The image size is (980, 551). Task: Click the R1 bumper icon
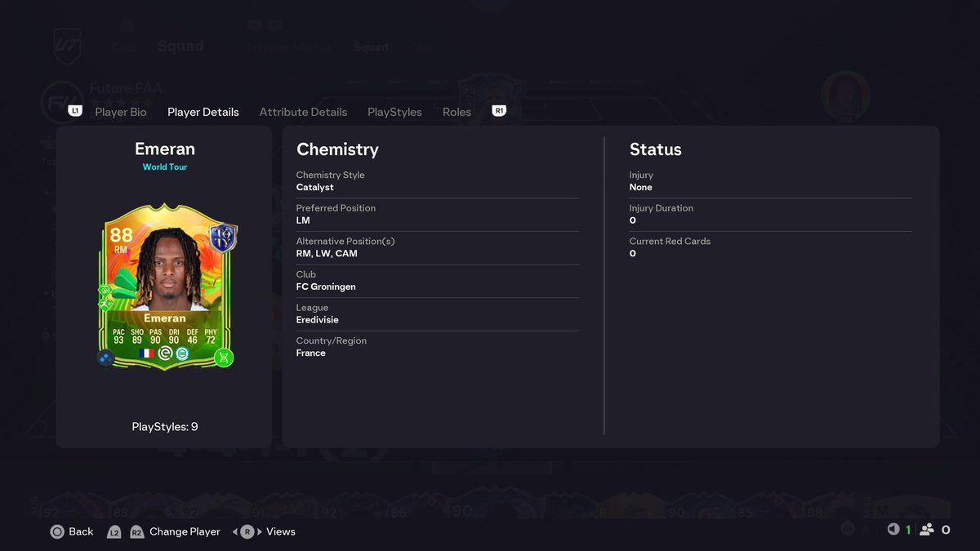click(499, 110)
